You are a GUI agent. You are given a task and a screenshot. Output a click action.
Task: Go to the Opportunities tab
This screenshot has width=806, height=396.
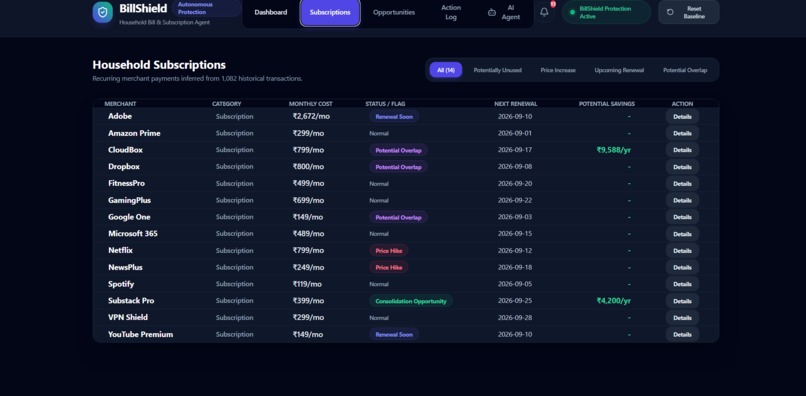click(394, 12)
